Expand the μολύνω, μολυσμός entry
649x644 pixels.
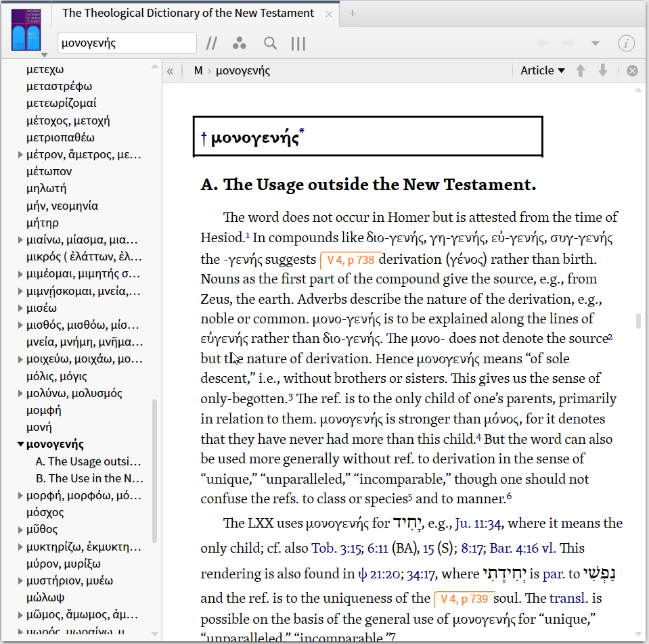(20, 393)
